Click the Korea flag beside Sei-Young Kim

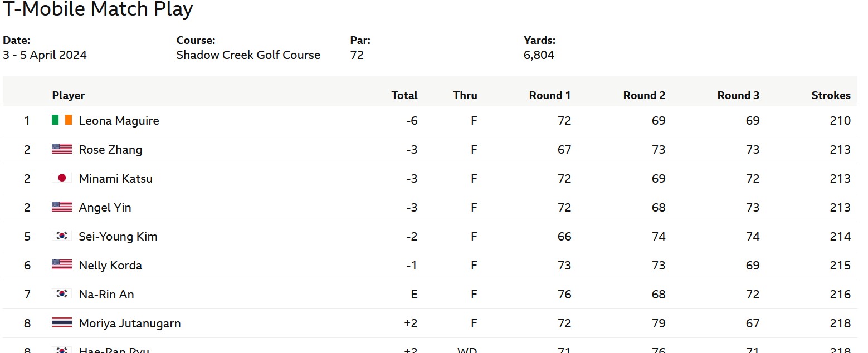(x=62, y=236)
